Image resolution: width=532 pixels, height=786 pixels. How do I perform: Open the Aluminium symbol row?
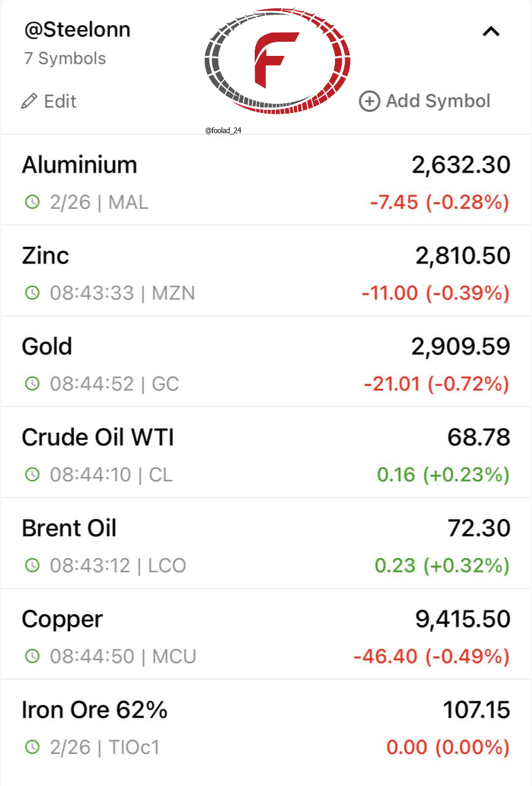(266, 180)
